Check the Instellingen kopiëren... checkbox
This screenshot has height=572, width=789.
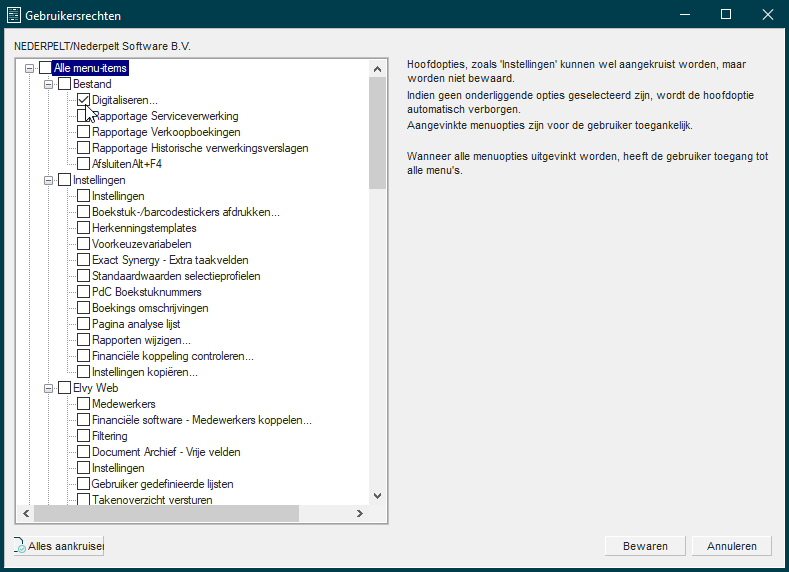(x=84, y=372)
